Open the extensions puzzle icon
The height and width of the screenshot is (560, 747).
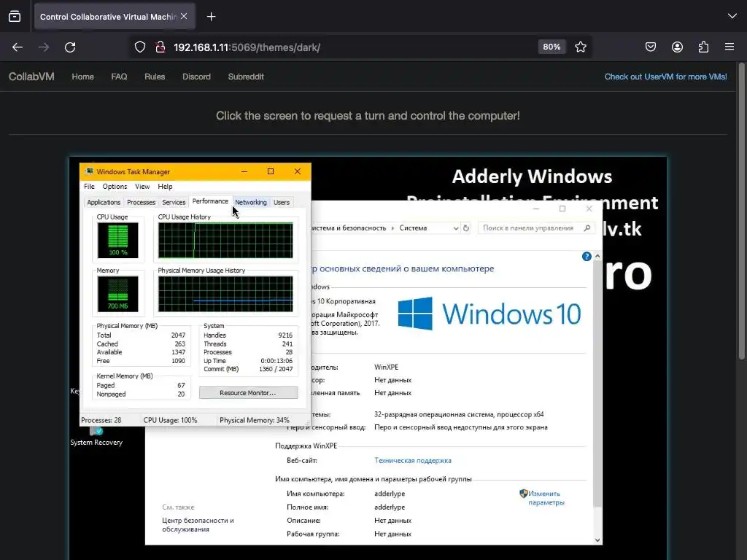point(703,47)
